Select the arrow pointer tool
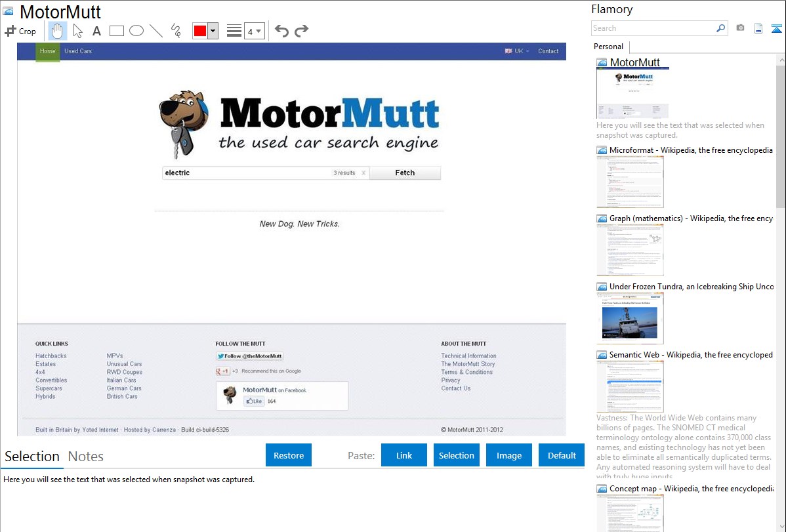 tap(77, 31)
